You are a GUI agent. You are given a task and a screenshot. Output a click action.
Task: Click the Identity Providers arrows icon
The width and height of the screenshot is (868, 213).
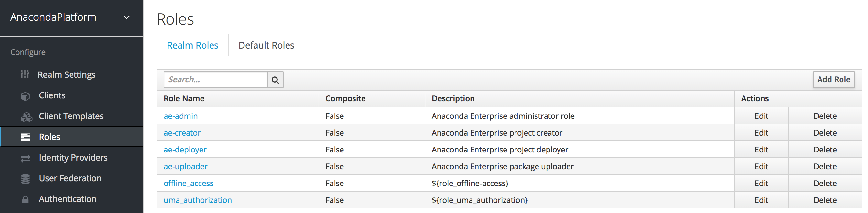click(26, 158)
